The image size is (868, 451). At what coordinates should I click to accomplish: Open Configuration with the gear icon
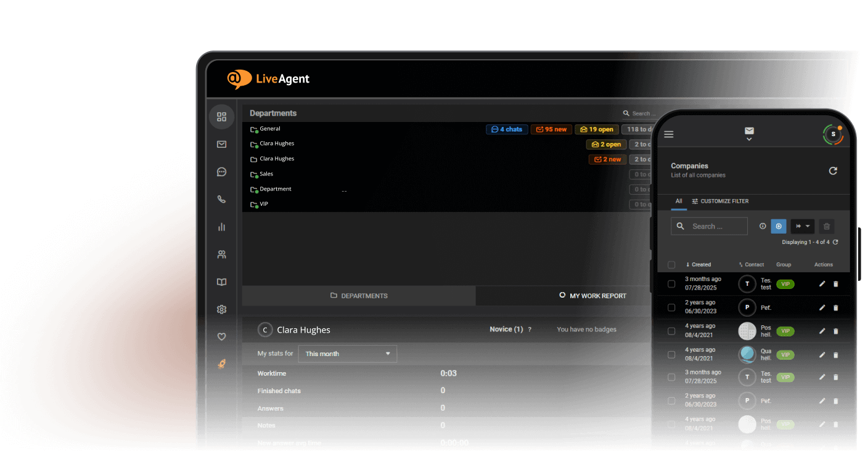[x=221, y=309]
